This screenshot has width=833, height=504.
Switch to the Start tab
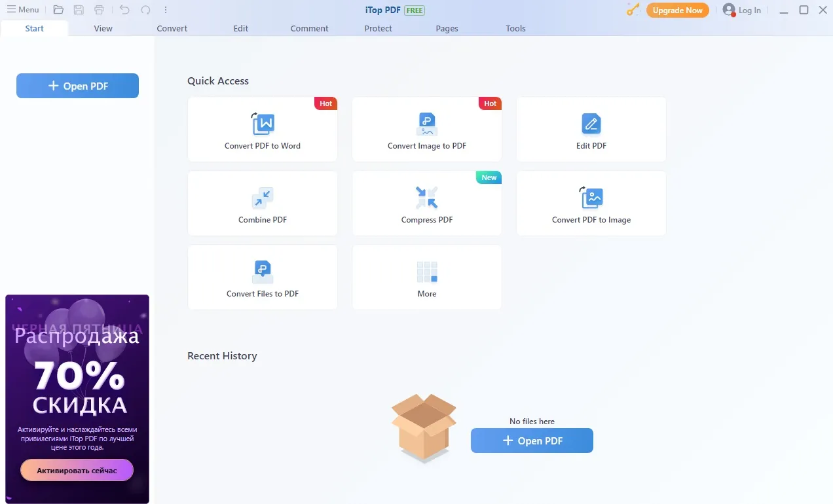click(x=34, y=28)
